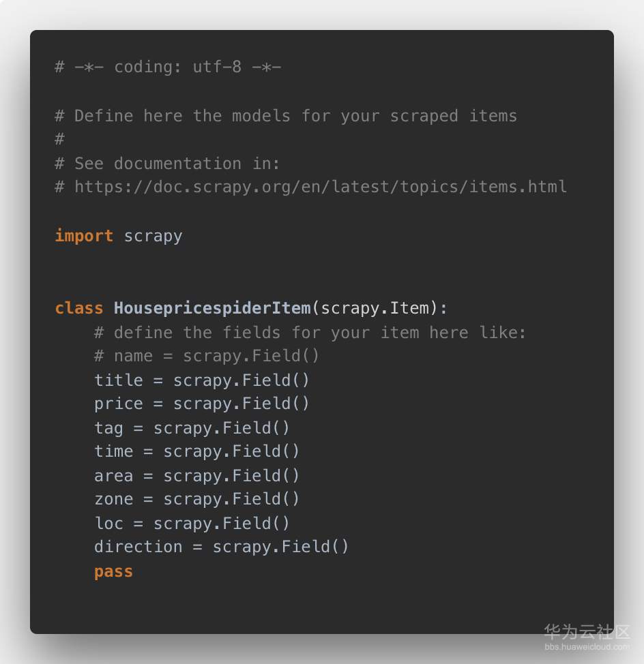Click the Huawei Cloud community watermark text
The image size is (644, 664).
pyautogui.click(x=586, y=631)
